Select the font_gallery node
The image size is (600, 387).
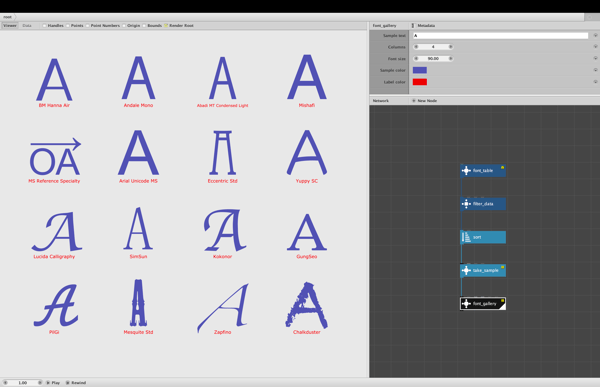click(x=483, y=304)
